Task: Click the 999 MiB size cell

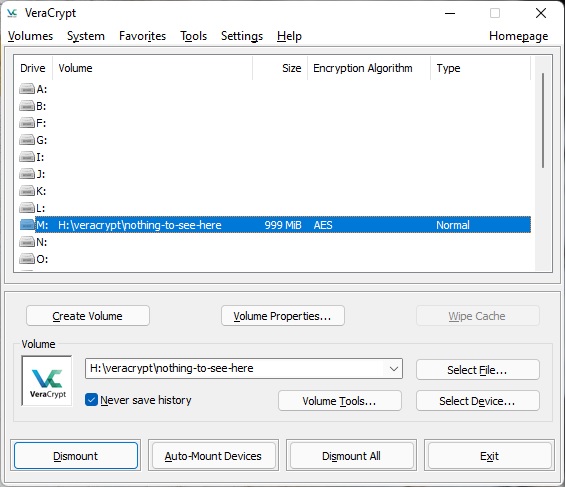Action: [x=283, y=225]
